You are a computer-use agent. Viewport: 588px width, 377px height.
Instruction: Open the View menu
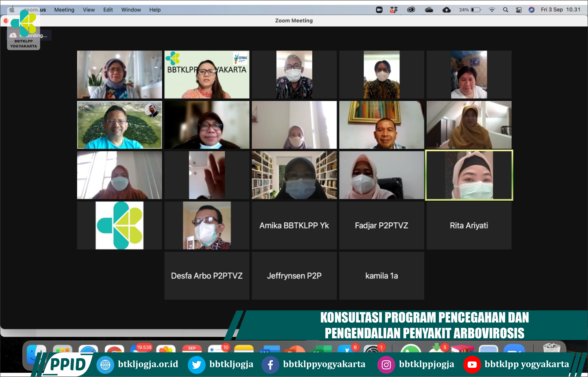point(88,10)
